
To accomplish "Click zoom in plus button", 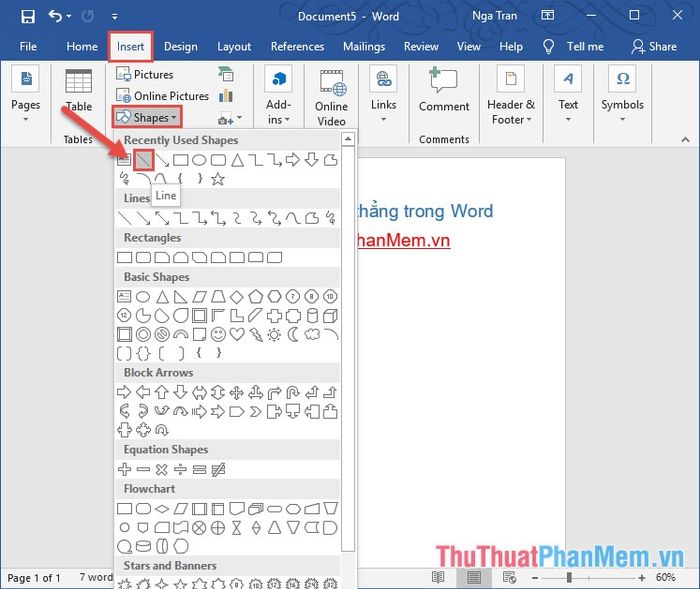I will pos(642,577).
